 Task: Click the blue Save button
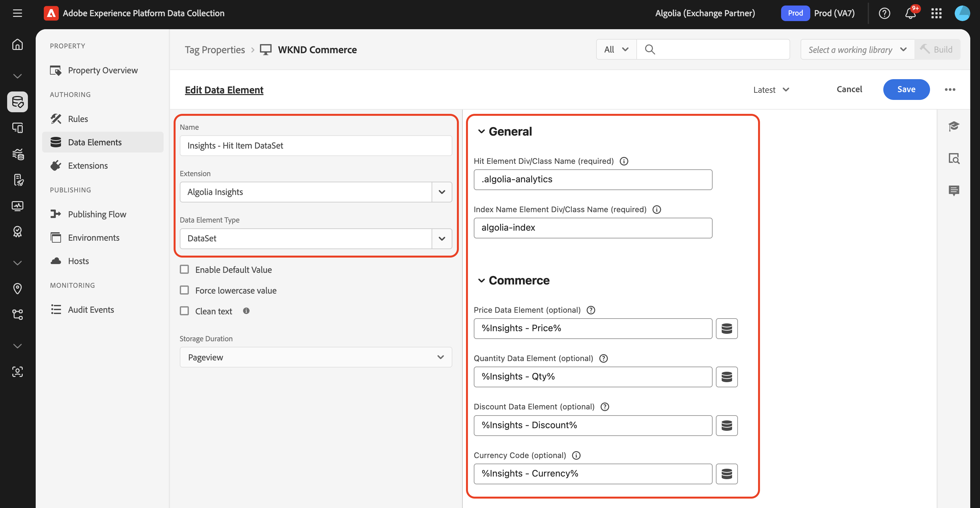[x=906, y=89]
